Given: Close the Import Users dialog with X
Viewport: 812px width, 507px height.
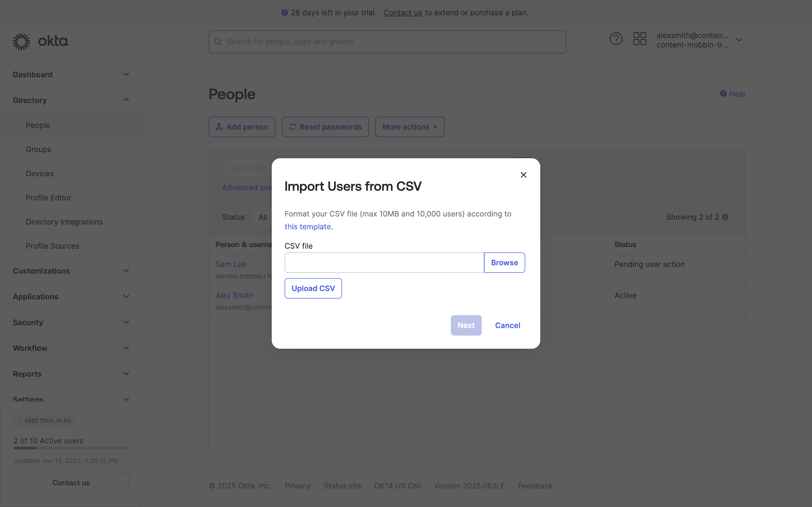Looking at the screenshot, I should tap(523, 175).
